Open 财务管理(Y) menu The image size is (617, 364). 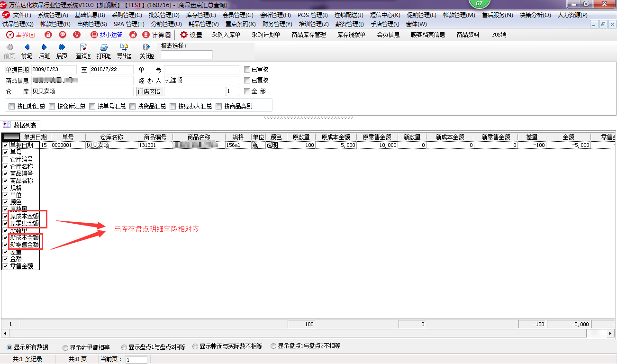(277, 24)
